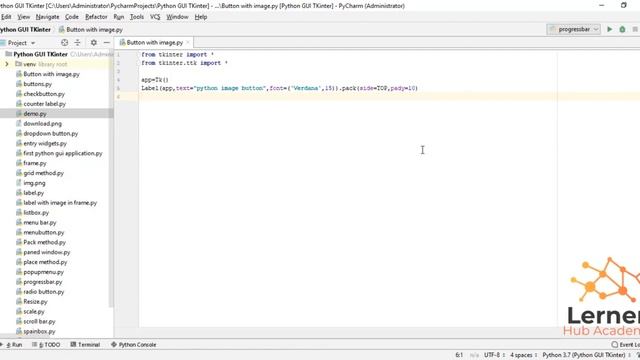This screenshot has width=640, height=360.
Task: Open the Event Log
Action: click(625, 344)
